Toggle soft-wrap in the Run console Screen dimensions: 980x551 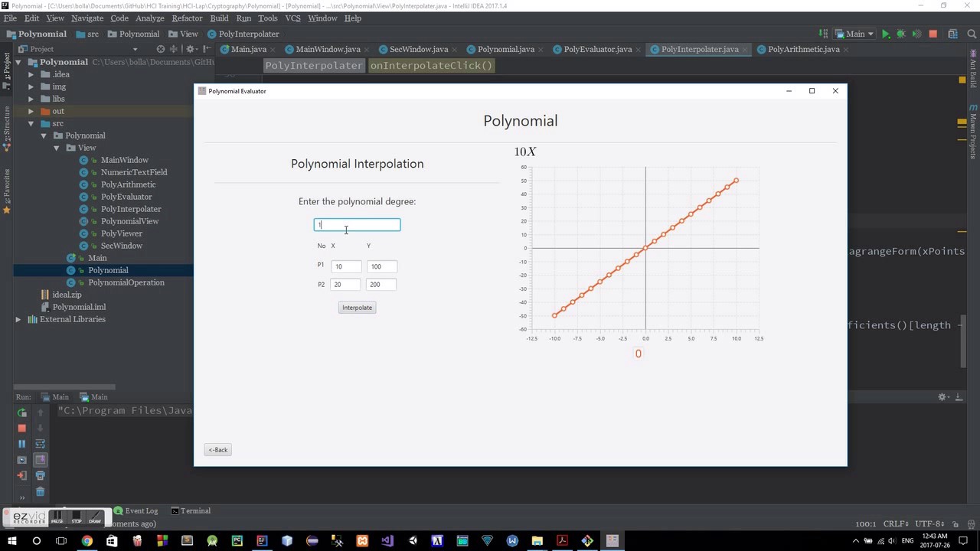(x=40, y=444)
